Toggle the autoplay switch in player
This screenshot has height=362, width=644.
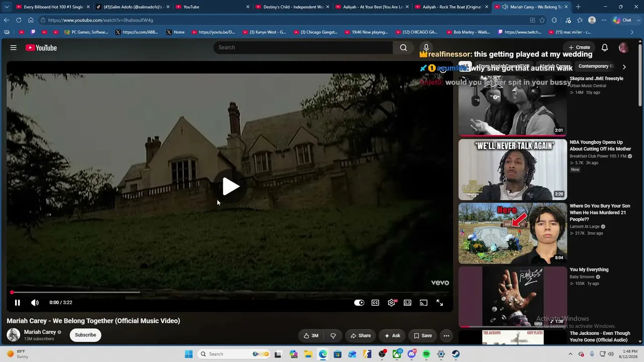click(x=359, y=303)
